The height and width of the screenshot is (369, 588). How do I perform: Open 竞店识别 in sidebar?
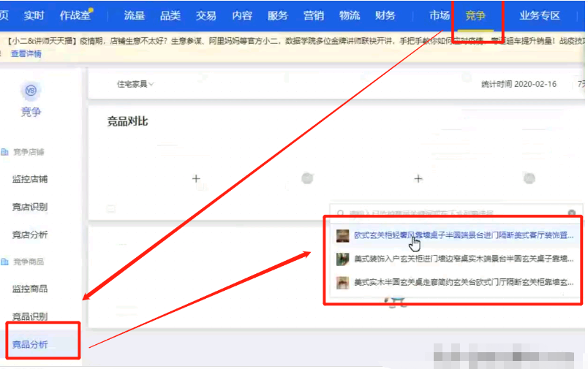pos(30,207)
